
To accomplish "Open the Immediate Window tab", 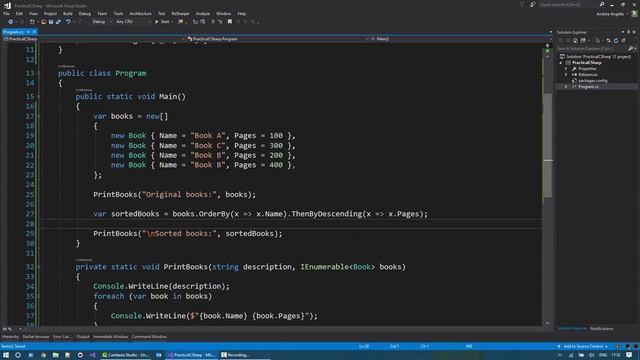I will [x=111, y=337].
